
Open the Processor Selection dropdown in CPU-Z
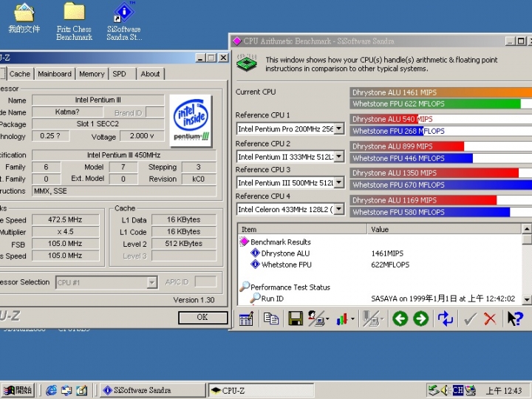tap(152, 282)
